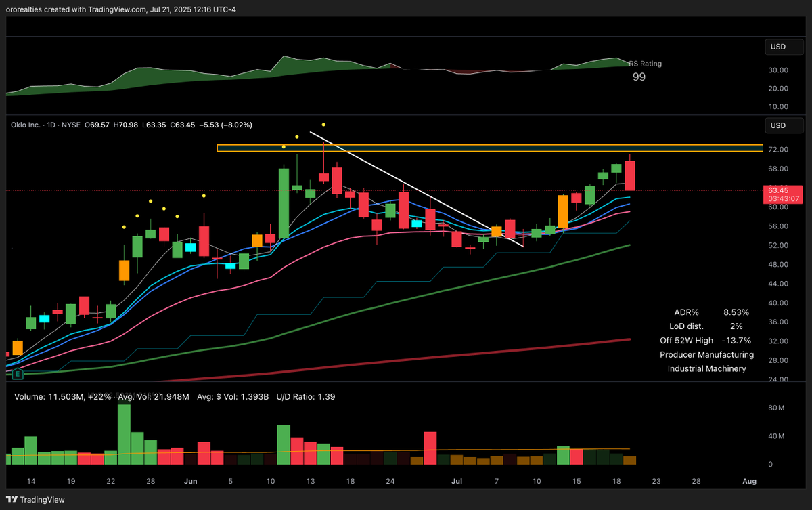Click RS pane axis label 10.00
Image resolution: width=812 pixels, height=510 pixels.
(x=778, y=107)
